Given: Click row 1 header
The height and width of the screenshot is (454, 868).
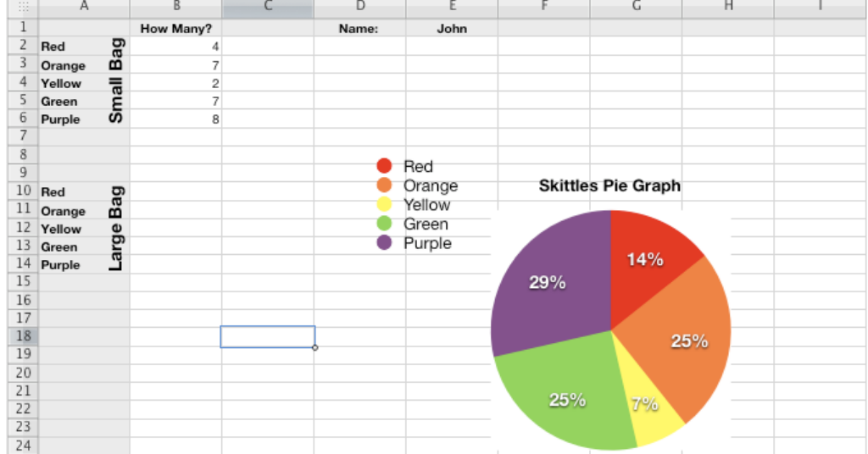Looking at the screenshot, I should coord(23,26).
